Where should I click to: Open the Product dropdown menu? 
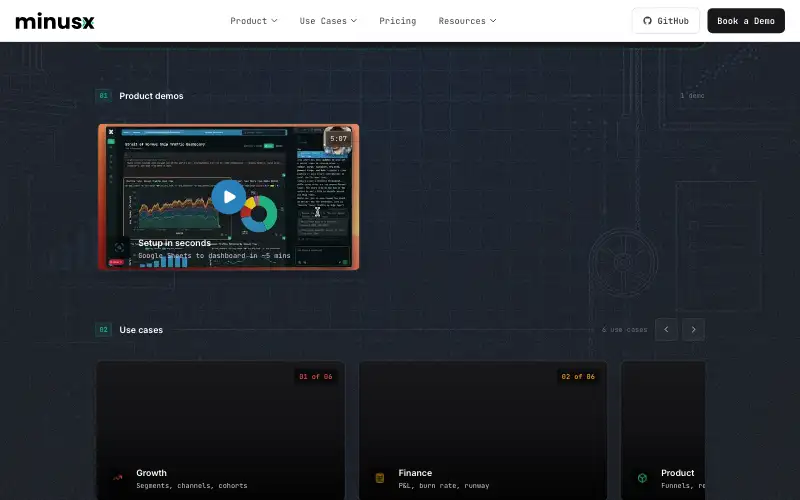[x=254, y=21]
